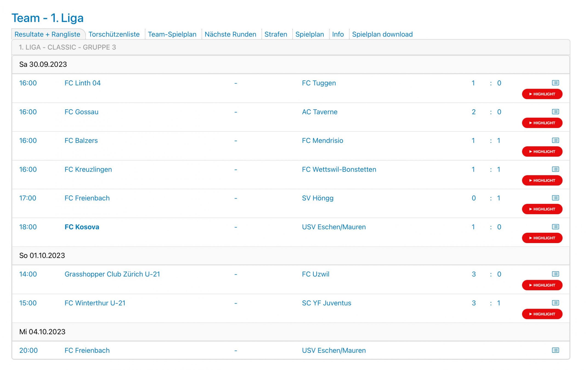Screen dimensions: 588x370
Task: Play highlight for FC Linth 04 vs Tuggen
Action: [542, 94]
